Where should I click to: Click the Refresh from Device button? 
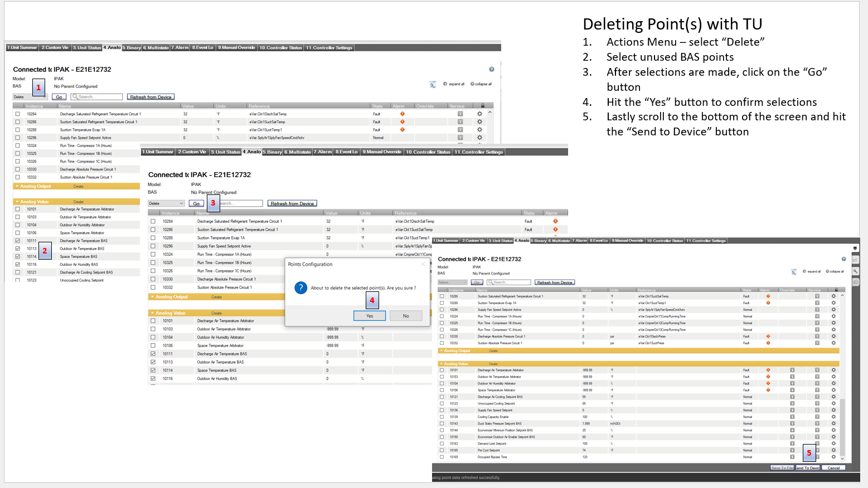[x=151, y=96]
